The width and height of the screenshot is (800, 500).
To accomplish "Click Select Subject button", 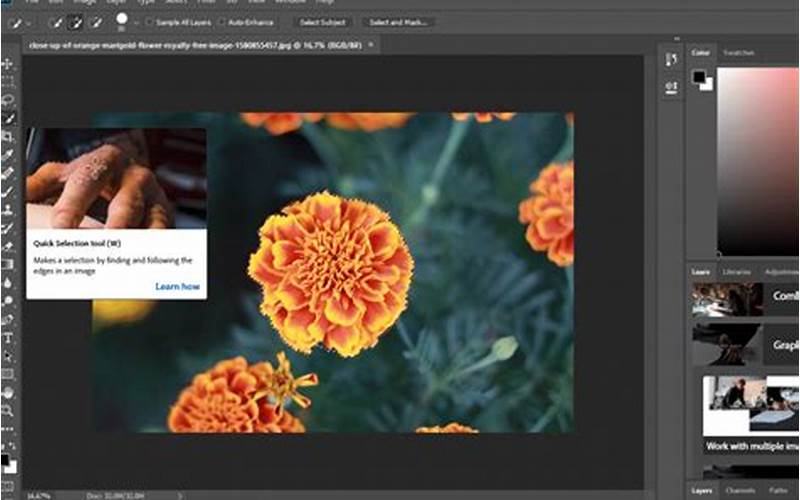I will coord(322,22).
